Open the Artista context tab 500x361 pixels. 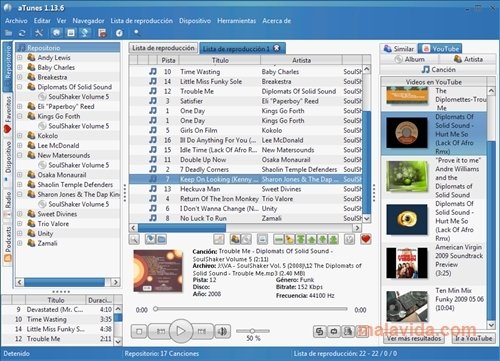[467, 59]
